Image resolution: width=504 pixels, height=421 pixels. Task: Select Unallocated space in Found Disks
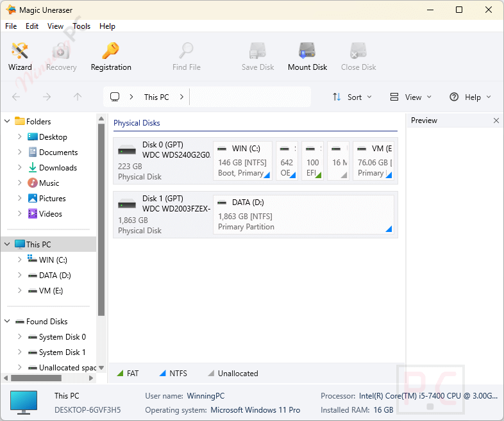(67, 368)
